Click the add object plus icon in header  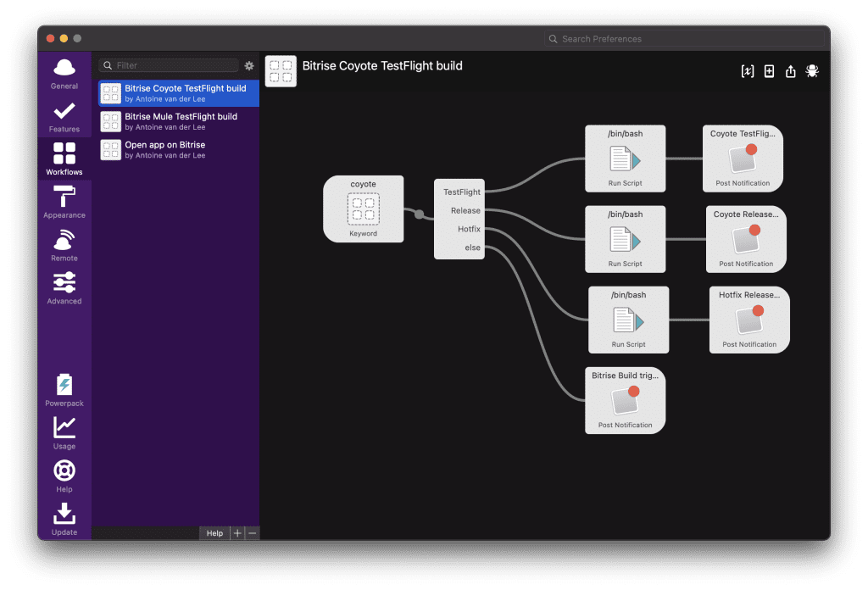(x=769, y=71)
